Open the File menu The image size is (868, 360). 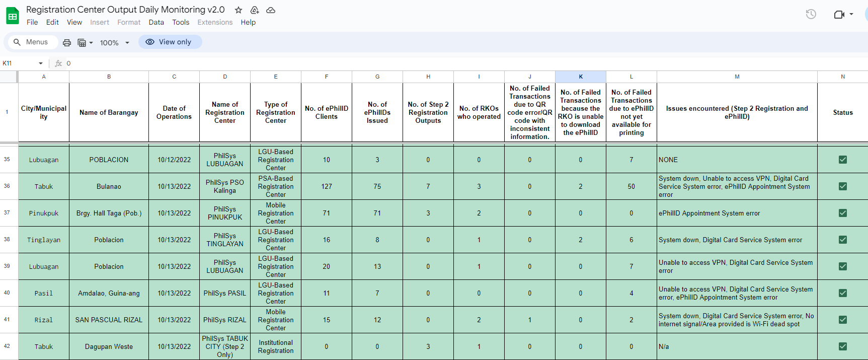pos(32,22)
